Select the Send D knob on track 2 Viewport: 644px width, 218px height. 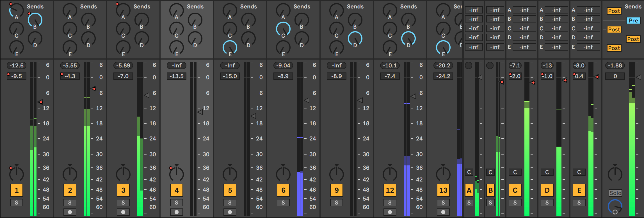88,39
